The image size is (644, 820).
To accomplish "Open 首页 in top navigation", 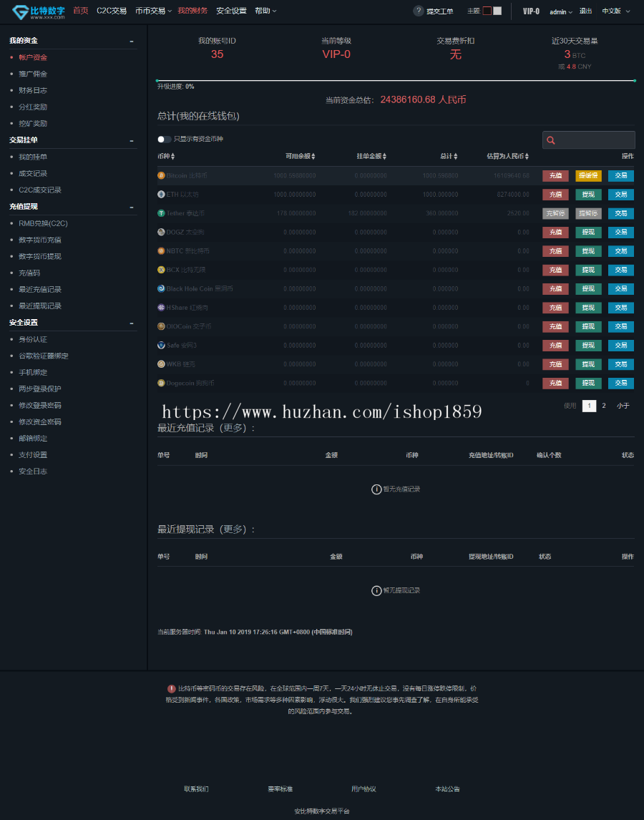I will coord(81,11).
